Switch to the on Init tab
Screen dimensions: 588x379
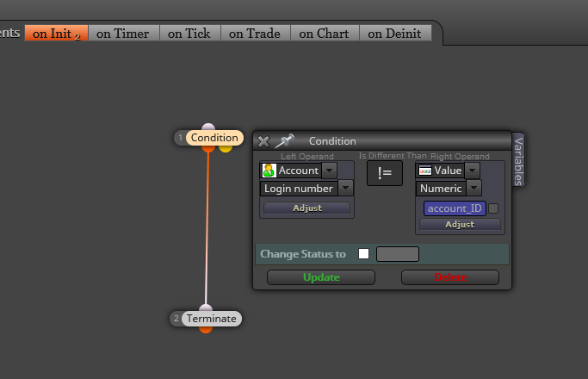(56, 34)
